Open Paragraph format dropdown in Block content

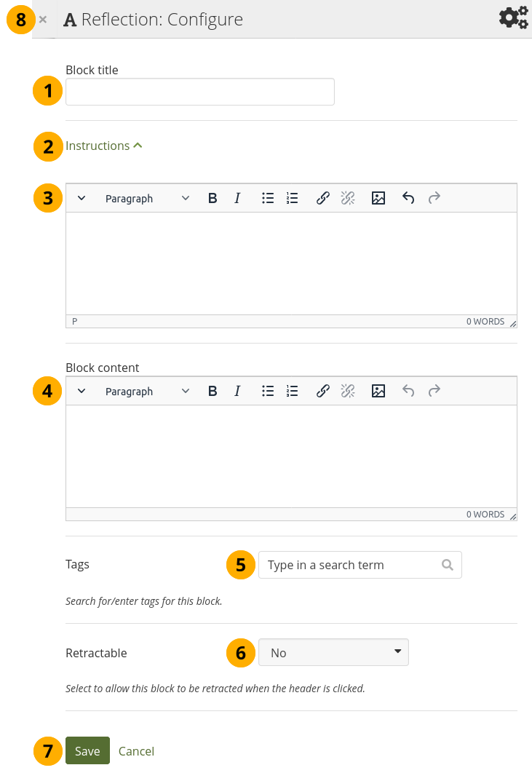pyautogui.click(x=147, y=391)
